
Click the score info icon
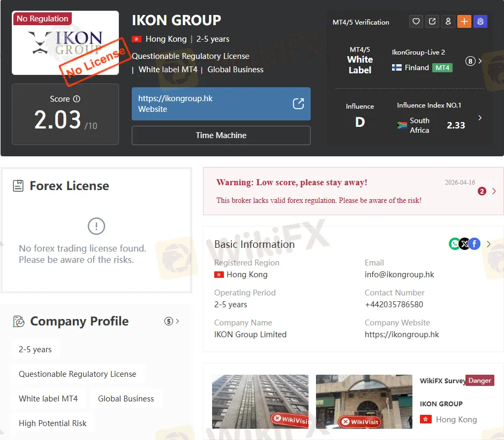[77, 99]
